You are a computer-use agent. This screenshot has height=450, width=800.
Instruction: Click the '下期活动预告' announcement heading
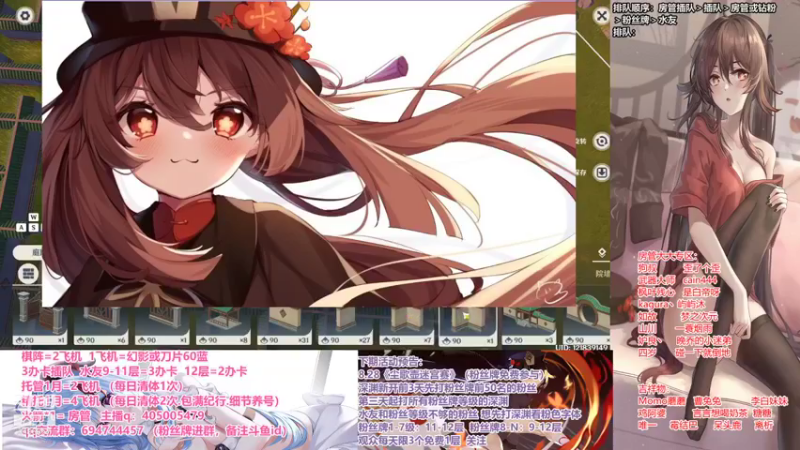click(x=391, y=362)
